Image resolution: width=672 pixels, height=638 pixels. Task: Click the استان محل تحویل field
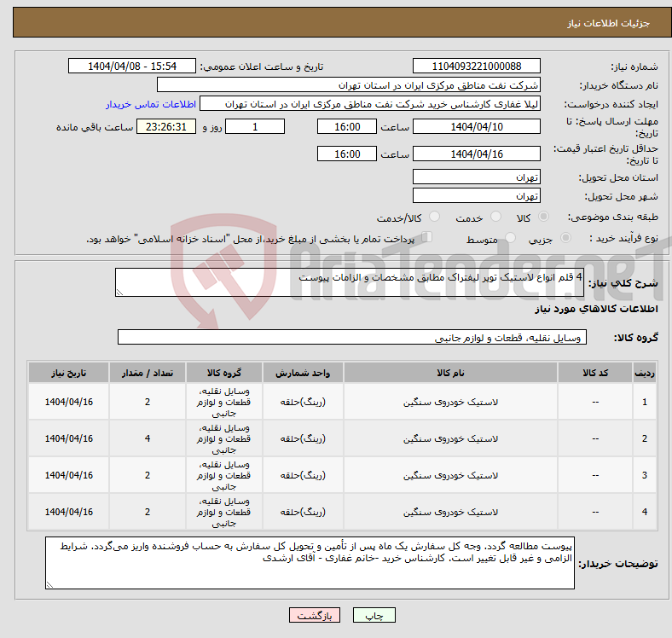coord(476,177)
